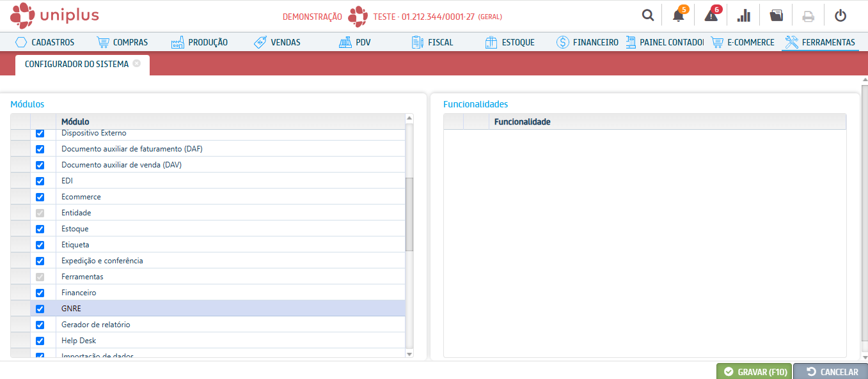Open the notifications bell icon

pos(679,16)
